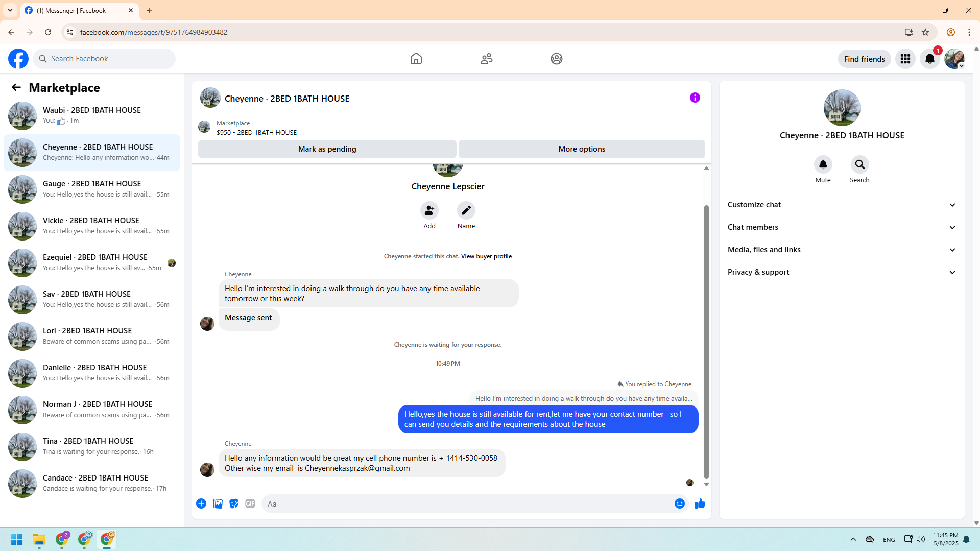The height and width of the screenshot is (551, 980).
Task: Open the Friends icon in top navigation
Action: click(486, 59)
